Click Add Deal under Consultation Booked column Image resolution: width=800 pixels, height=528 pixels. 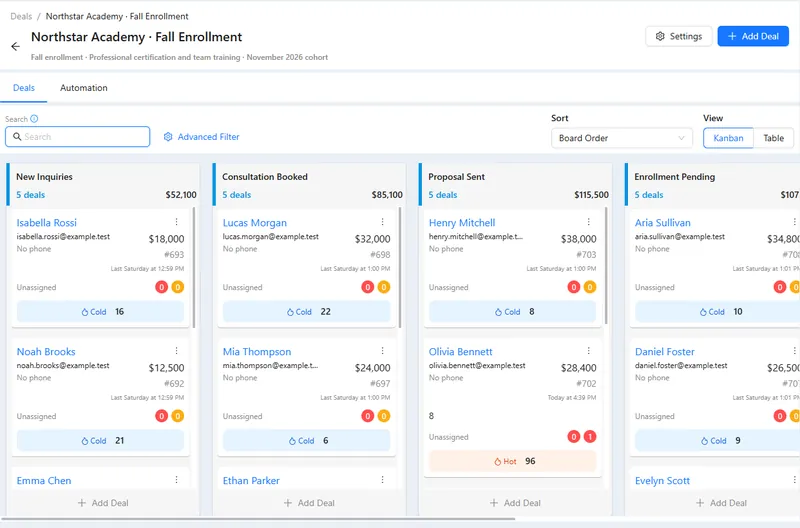point(309,503)
